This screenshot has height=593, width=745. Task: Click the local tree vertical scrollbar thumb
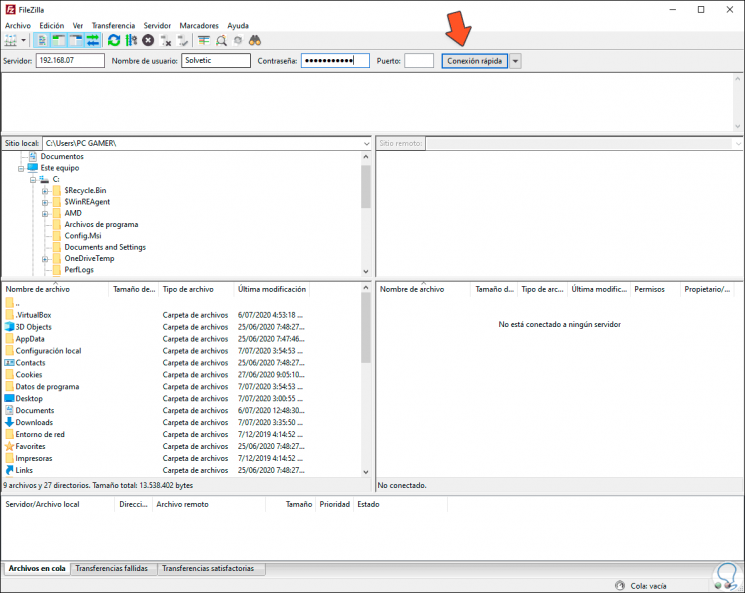tap(365, 187)
